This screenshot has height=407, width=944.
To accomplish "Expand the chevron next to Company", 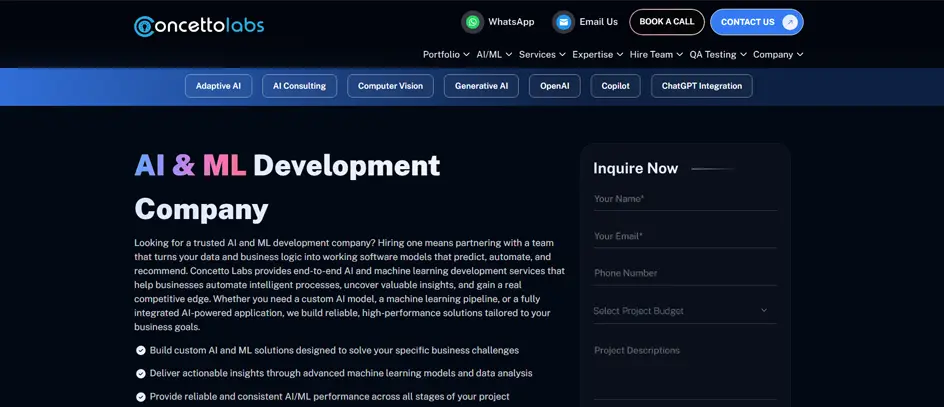I will click(x=800, y=55).
